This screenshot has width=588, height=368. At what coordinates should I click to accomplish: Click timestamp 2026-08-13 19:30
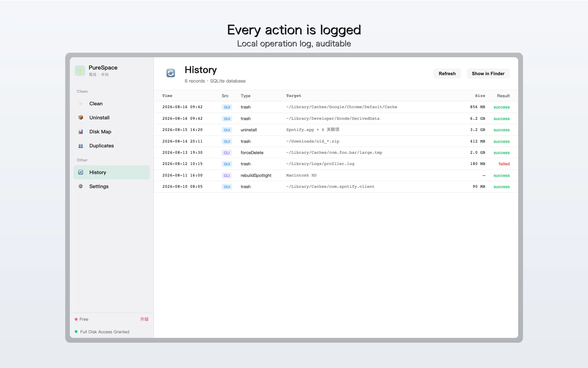click(182, 152)
